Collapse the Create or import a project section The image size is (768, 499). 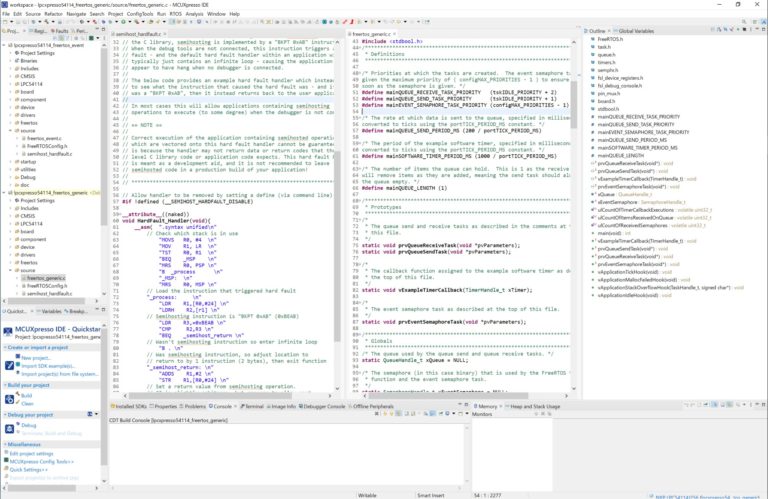point(5,346)
